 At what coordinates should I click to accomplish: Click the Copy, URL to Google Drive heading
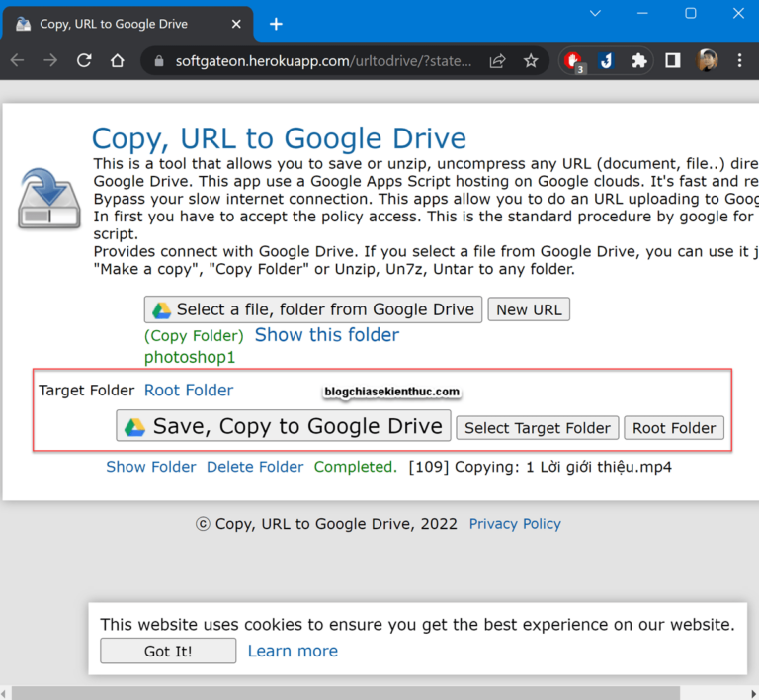(x=279, y=139)
